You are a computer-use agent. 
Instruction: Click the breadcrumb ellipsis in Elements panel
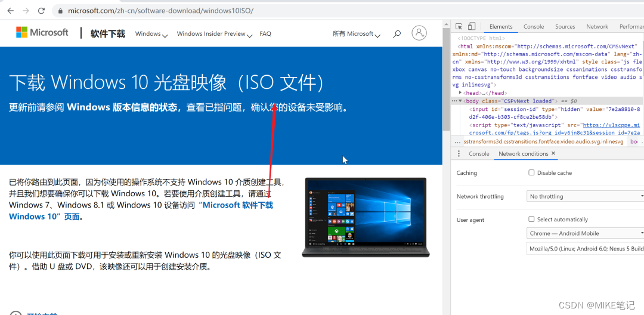457,141
